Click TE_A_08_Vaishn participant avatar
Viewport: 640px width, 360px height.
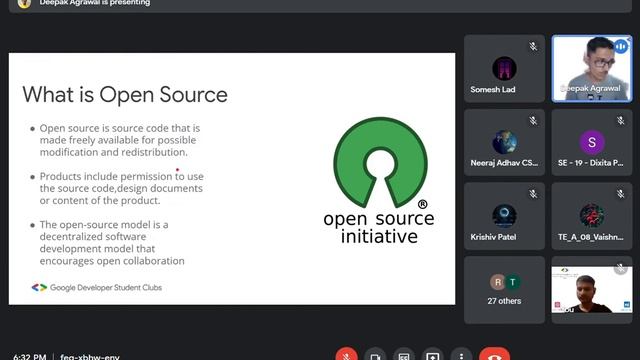pos(592,216)
